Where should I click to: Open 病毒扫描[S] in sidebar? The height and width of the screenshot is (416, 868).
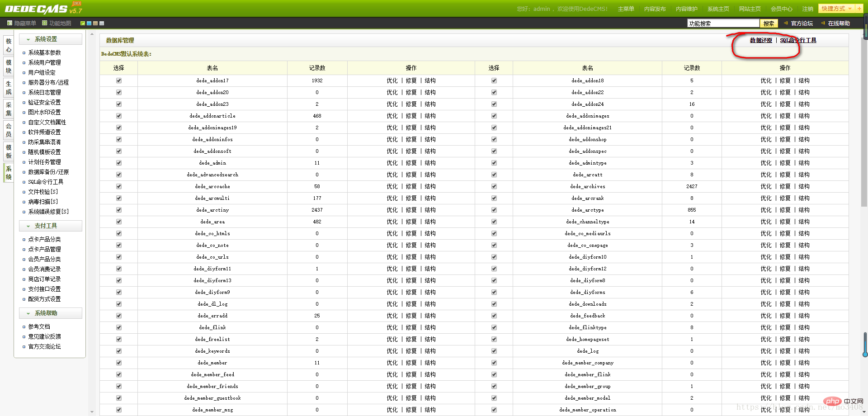[43, 202]
